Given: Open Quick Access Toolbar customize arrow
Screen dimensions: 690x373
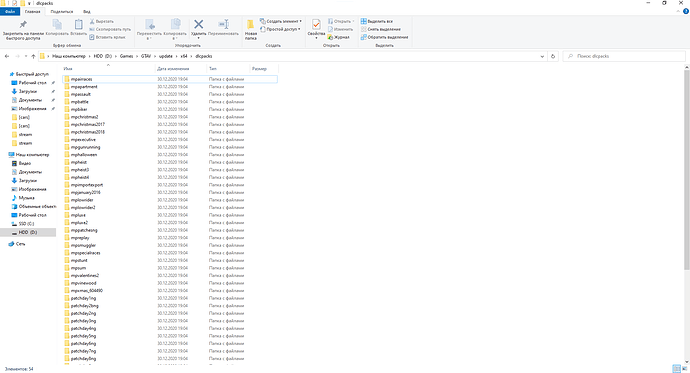Looking at the screenshot, I should click(x=29, y=3).
